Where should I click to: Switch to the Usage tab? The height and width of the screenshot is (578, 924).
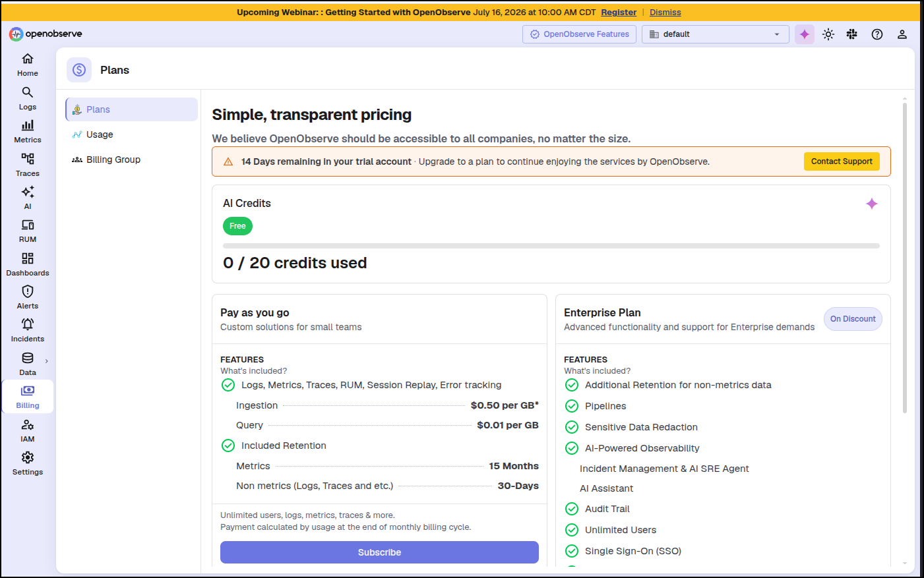(x=132, y=134)
